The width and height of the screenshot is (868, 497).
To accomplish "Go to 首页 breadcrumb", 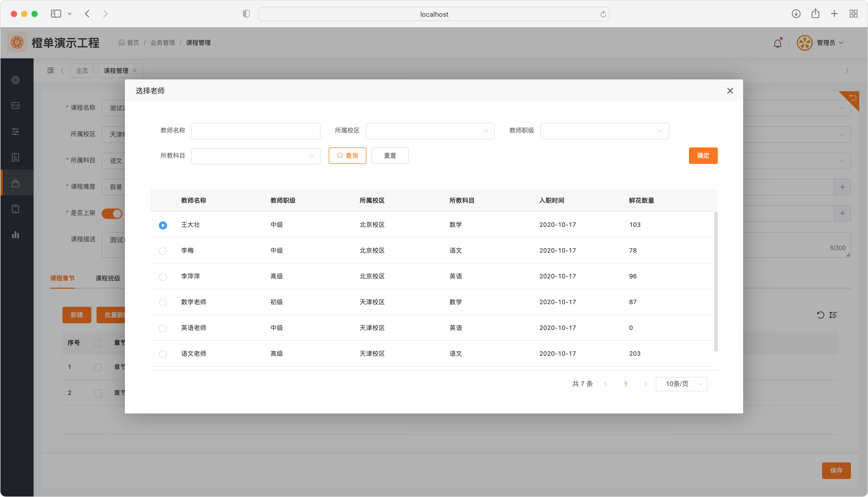I will [x=129, y=42].
